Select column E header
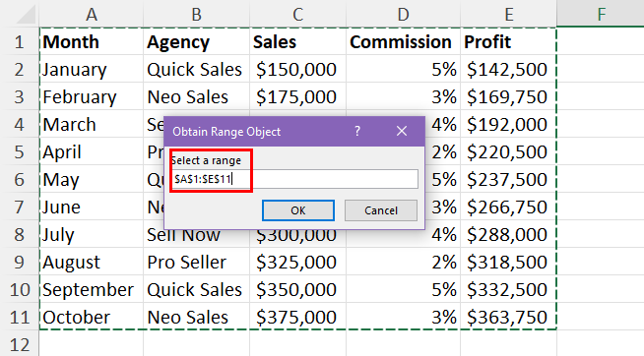 point(508,14)
